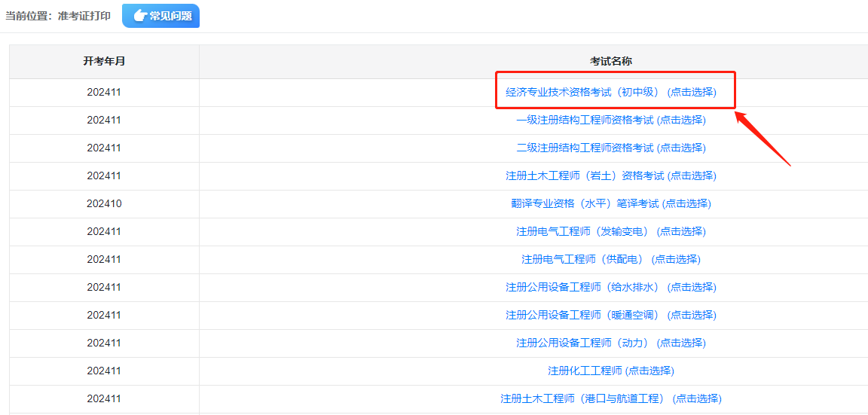Click 准考证打印 in the current location breadcrumb
This screenshot has height=415, width=868.
point(84,16)
